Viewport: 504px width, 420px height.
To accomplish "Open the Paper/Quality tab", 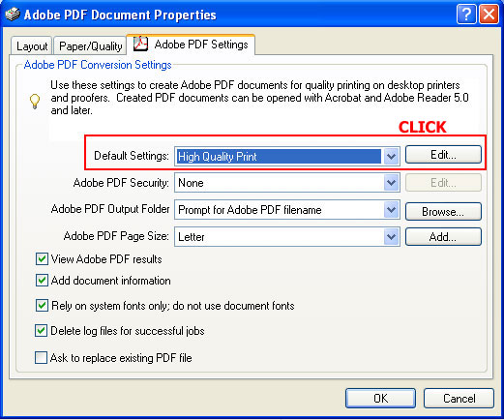I will [90, 46].
